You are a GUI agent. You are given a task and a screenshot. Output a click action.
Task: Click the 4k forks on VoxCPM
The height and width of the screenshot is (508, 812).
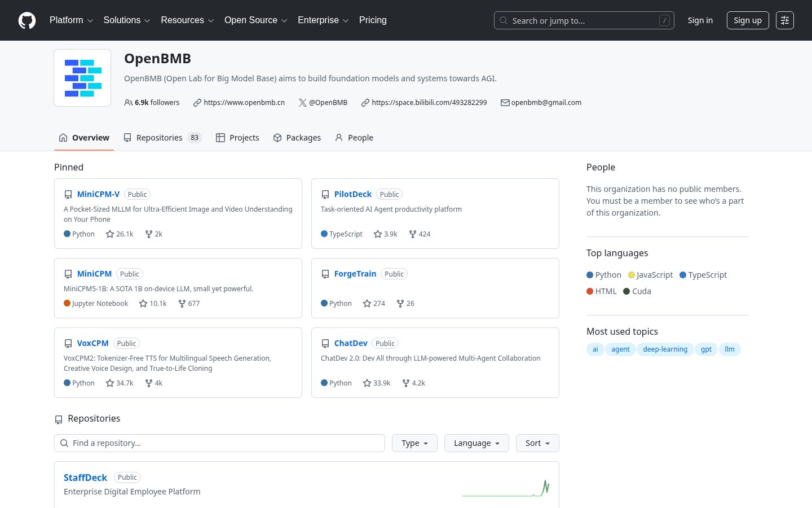154,383
